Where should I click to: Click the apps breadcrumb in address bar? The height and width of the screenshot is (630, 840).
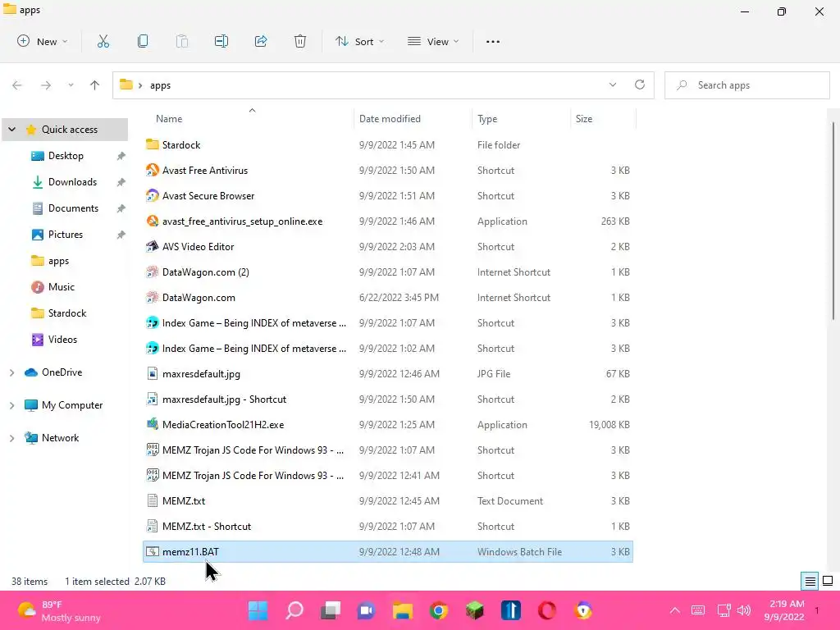pyautogui.click(x=160, y=85)
